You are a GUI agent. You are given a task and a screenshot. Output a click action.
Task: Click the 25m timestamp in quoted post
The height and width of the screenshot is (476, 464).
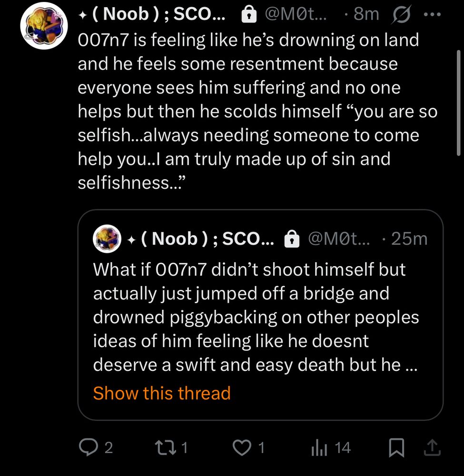pyautogui.click(x=409, y=239)
